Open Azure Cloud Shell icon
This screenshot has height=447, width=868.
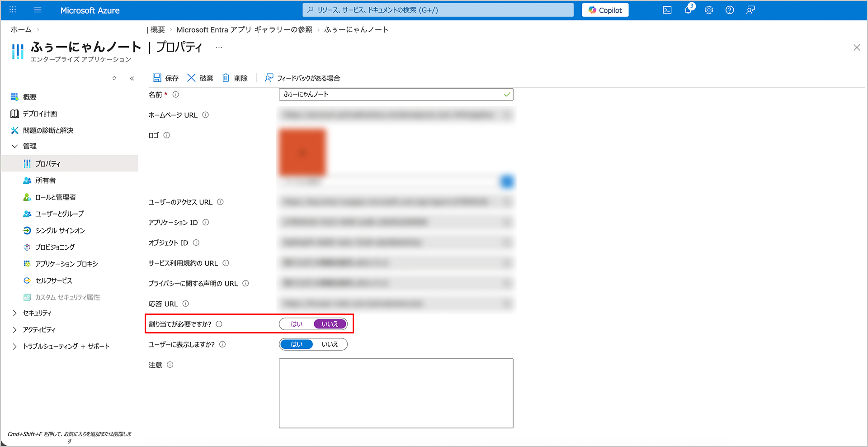[667, 10]
